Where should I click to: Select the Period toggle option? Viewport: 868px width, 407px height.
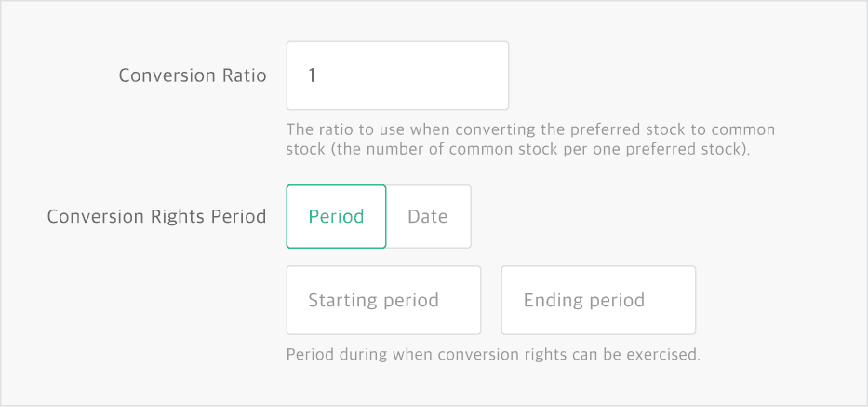(336, 216)
